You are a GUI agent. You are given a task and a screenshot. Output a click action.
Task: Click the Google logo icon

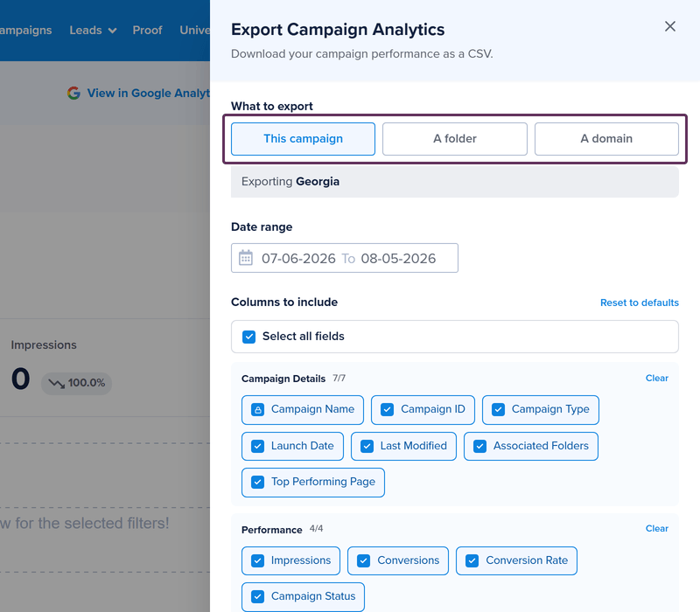[73, 93]
